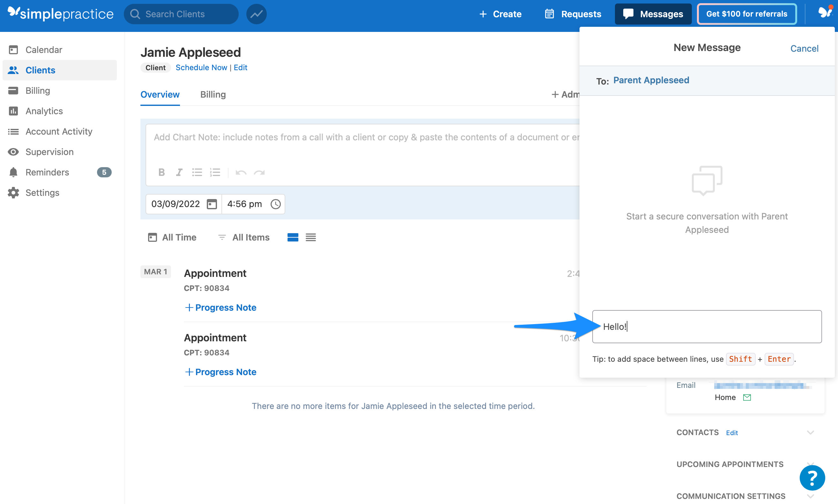Viewport: 838px width, 504px height.
Task: Open Account Activity in the sidebar
Action: point(59,131)
